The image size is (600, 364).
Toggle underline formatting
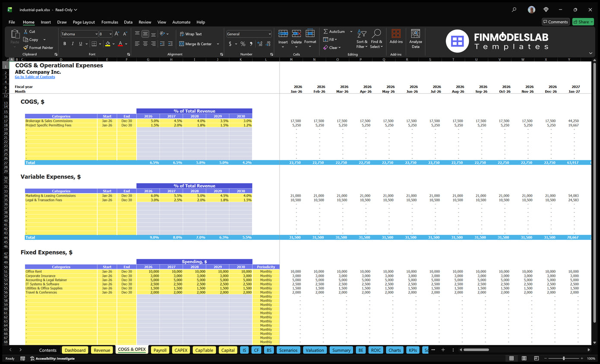80,44
